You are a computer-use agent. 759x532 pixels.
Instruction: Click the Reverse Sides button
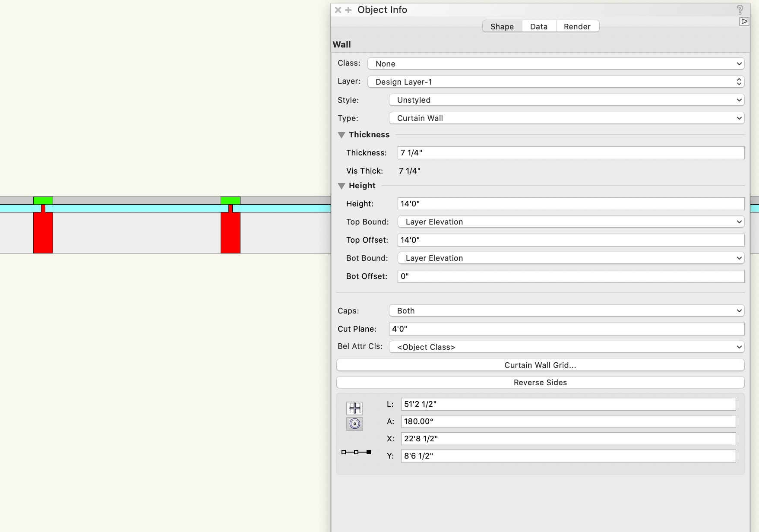(x=540, y=382)
